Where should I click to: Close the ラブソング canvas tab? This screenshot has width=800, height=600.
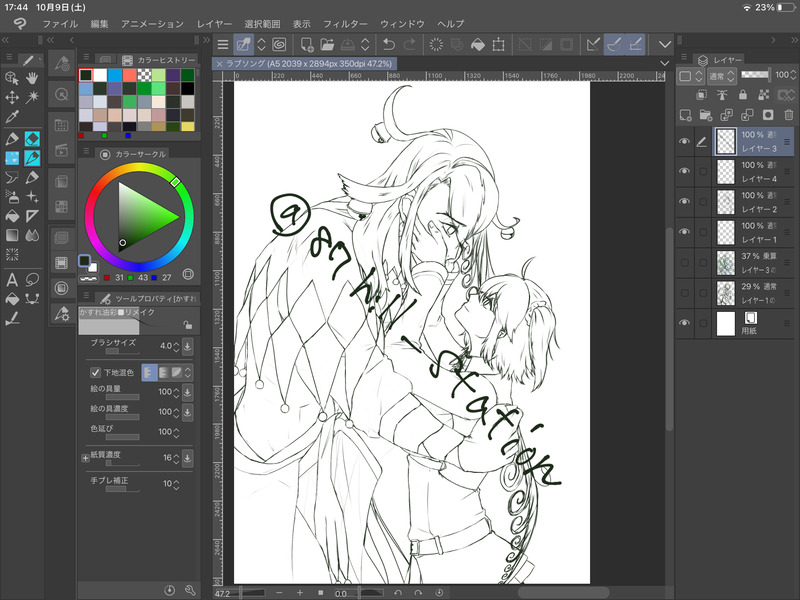(219, 64)
